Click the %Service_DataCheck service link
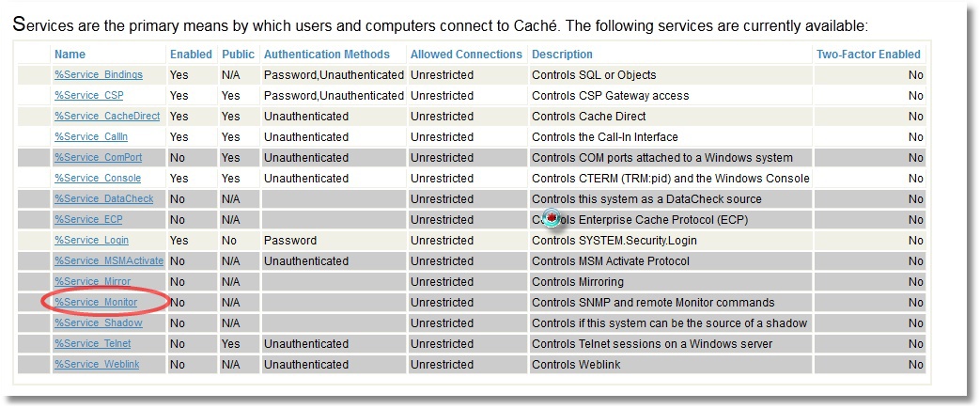This screenshot has height=409, width=980. pos(103,199)
